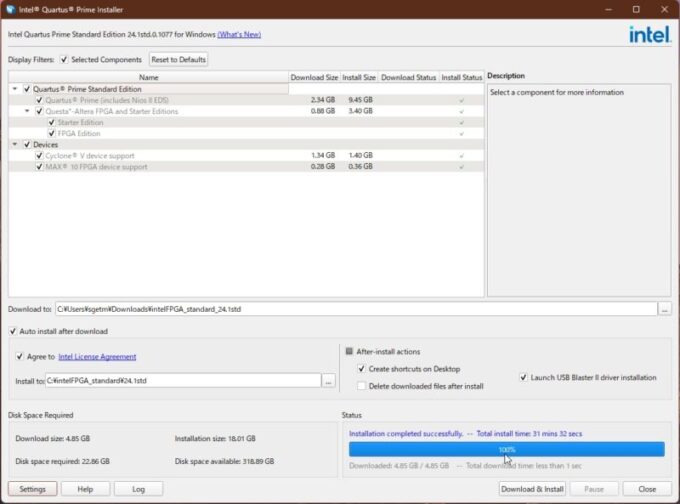Select the MAX 10 FPGA device support row
Viewport: 680px width, 504px height.
[x=246, y=167]
